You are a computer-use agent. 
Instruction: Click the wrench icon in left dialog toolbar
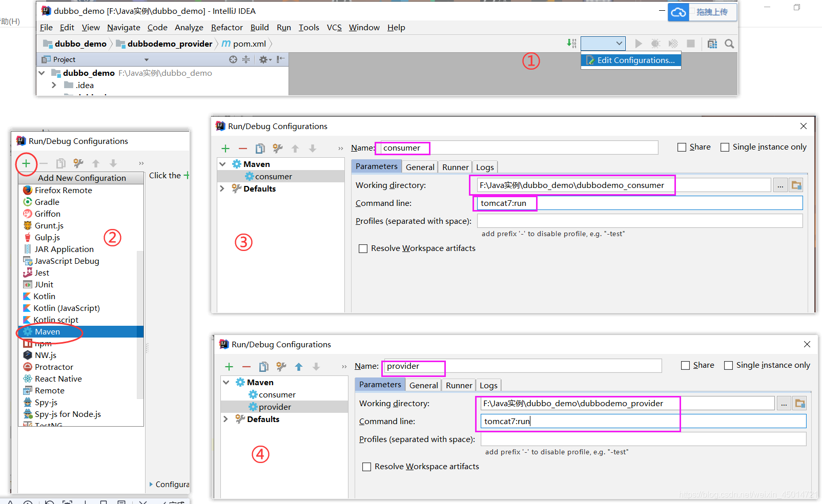click(78, 163)
